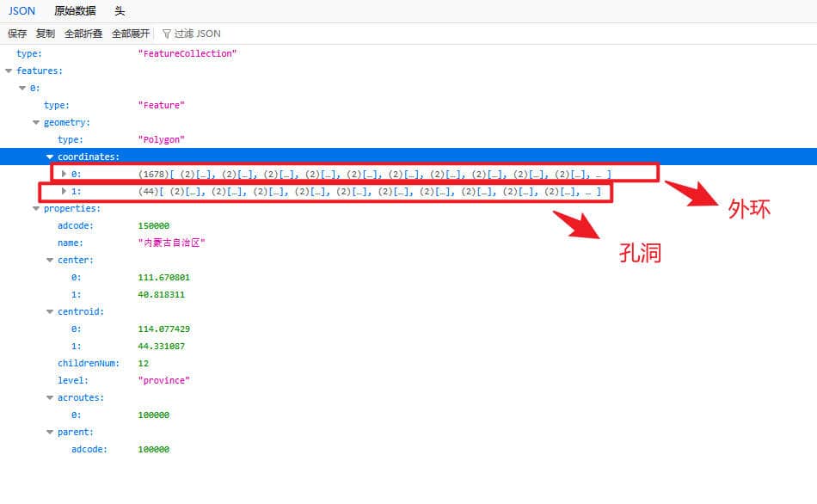Collapse the geometry node arrow
Viewport: 817px width, 504px height.
tap(36, 122)
